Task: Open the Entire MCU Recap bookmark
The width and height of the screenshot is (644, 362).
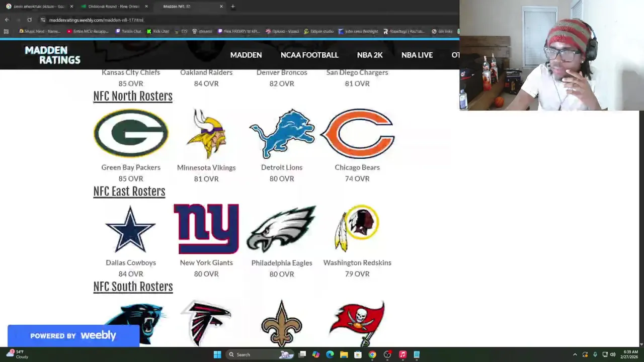Action: [88, 31]
